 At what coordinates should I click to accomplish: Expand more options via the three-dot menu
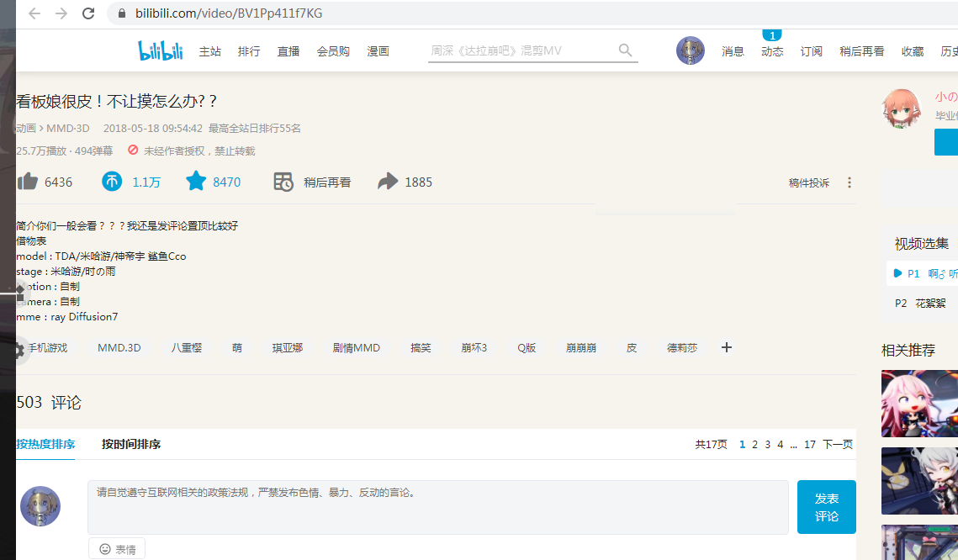click(x=849, y=182)
